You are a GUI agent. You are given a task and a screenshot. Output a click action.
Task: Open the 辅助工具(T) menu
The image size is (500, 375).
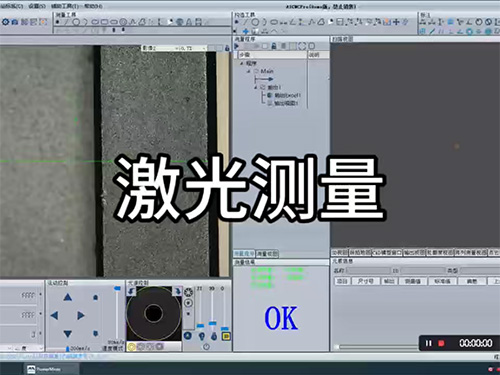65,6
